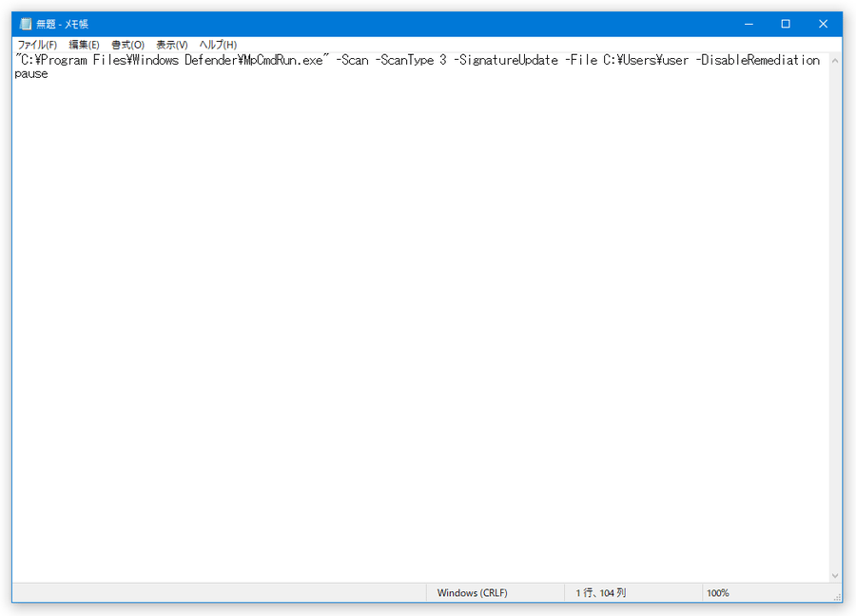The height and width of the screenshot is (616, 856).
Task: Open the 書式(O) menu
Action: click(x=127, y=45)
